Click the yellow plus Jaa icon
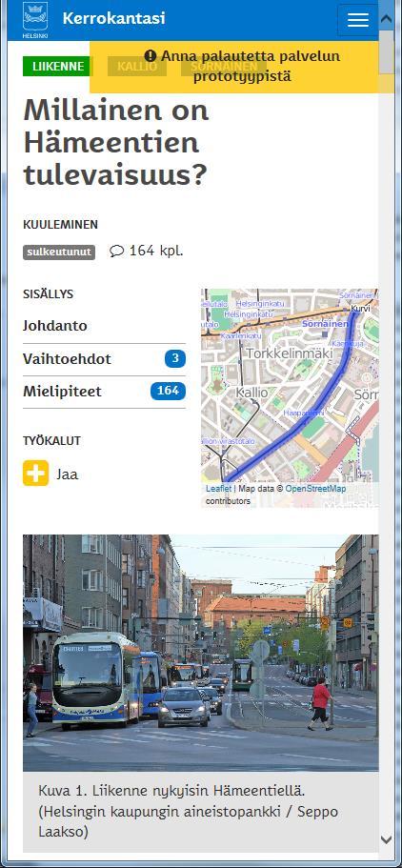Viewport: 402px width, 868px height. pyautogui.click(x=36, y=474)
